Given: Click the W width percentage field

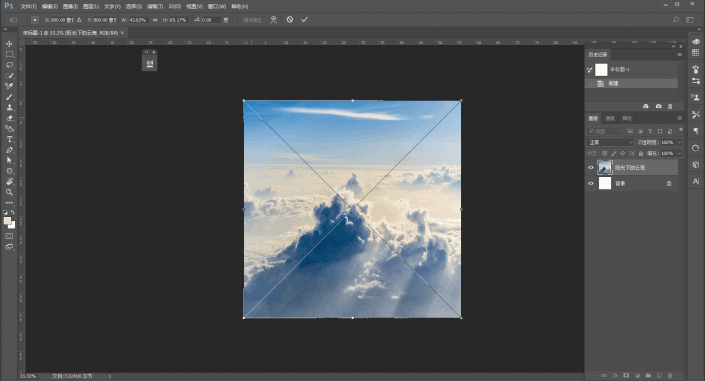Looking at the screenshot, I should [x=138, y=20].
